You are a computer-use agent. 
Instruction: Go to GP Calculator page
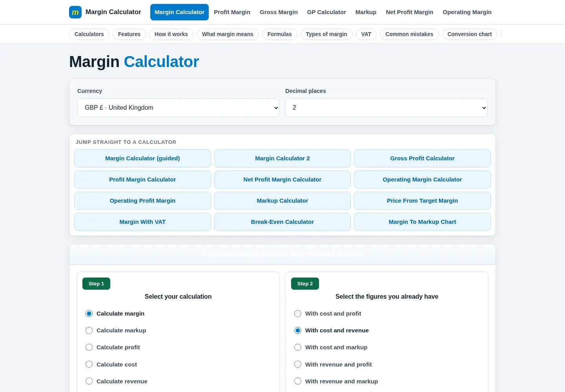point(326,12)
